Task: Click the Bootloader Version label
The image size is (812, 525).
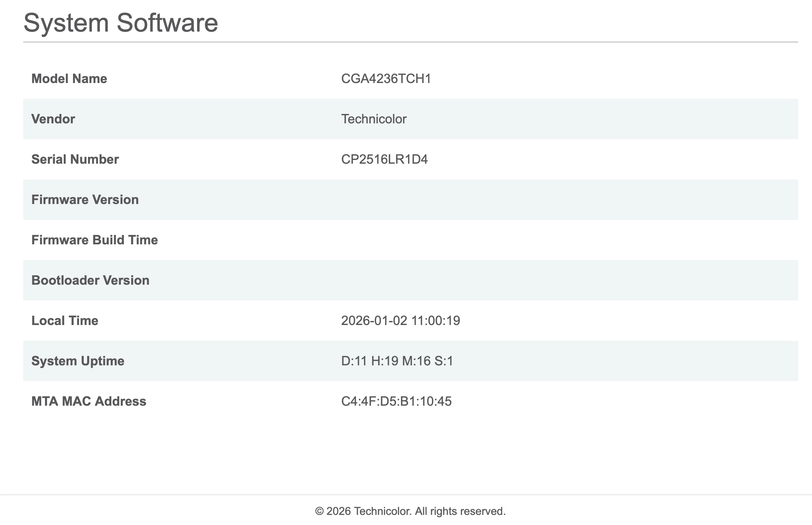Action: (x=90, y=280)
